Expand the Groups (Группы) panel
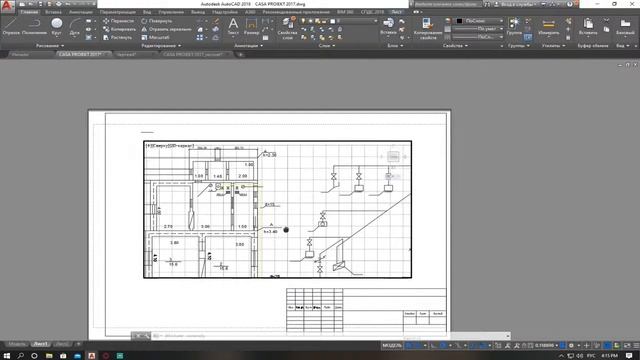 click(x=519, y=46)
